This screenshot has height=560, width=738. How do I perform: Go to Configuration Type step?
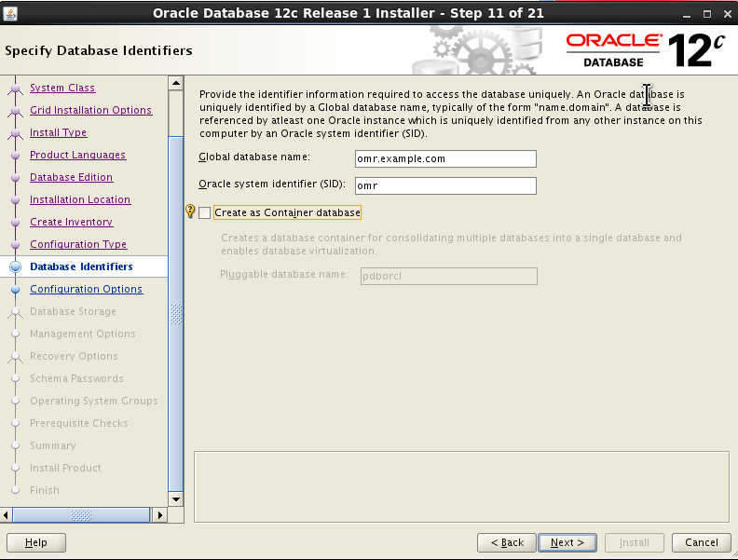pyautogui.click(x=78, y=244)
